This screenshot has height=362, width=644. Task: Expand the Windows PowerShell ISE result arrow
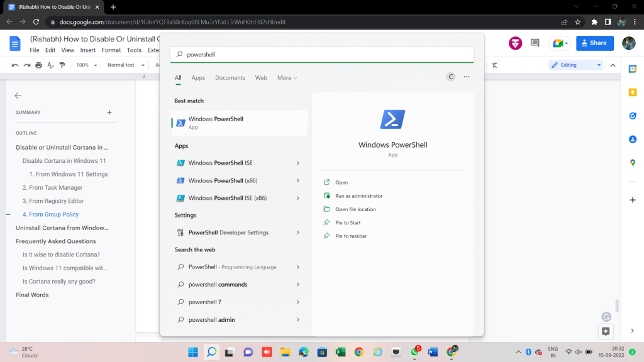tap(297, 163)
